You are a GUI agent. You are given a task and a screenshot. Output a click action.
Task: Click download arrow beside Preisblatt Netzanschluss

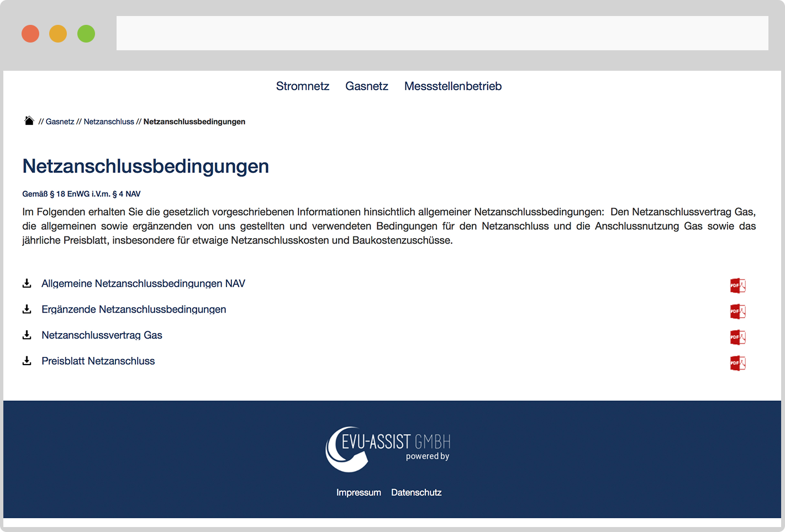(x=27, y=361)
